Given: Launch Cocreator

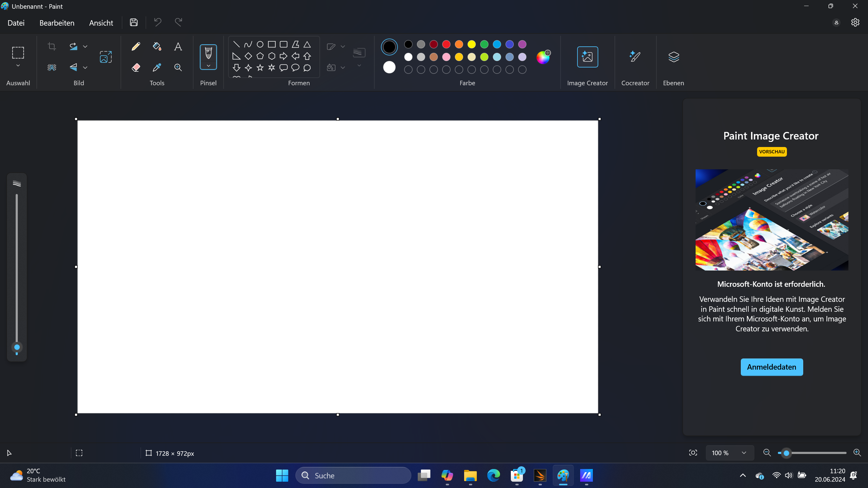Looking at the screenshot, I should point(635,57).
